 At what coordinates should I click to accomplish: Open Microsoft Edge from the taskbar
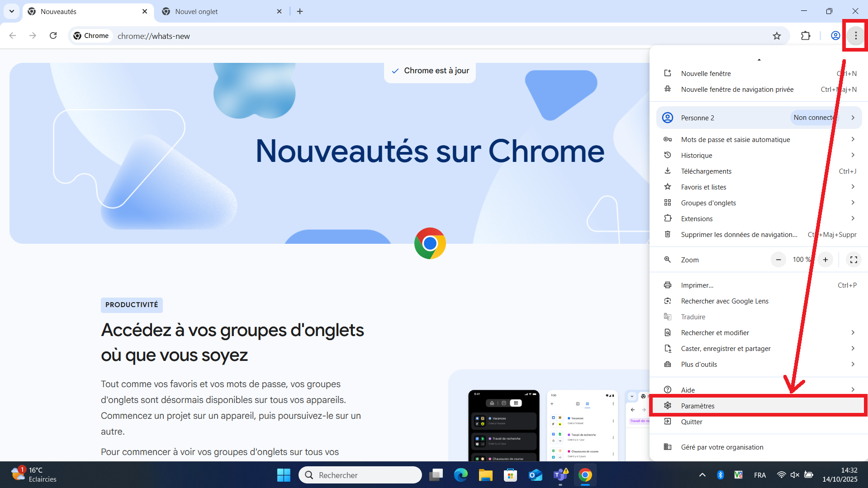[x=461, y=475]
